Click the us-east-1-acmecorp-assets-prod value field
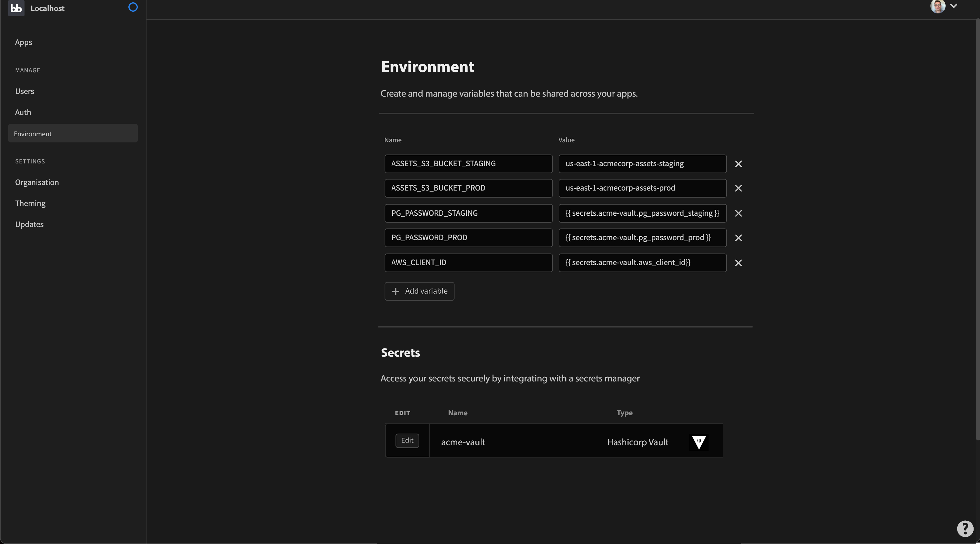Viewport: 980px width, 544px height. 642,188
